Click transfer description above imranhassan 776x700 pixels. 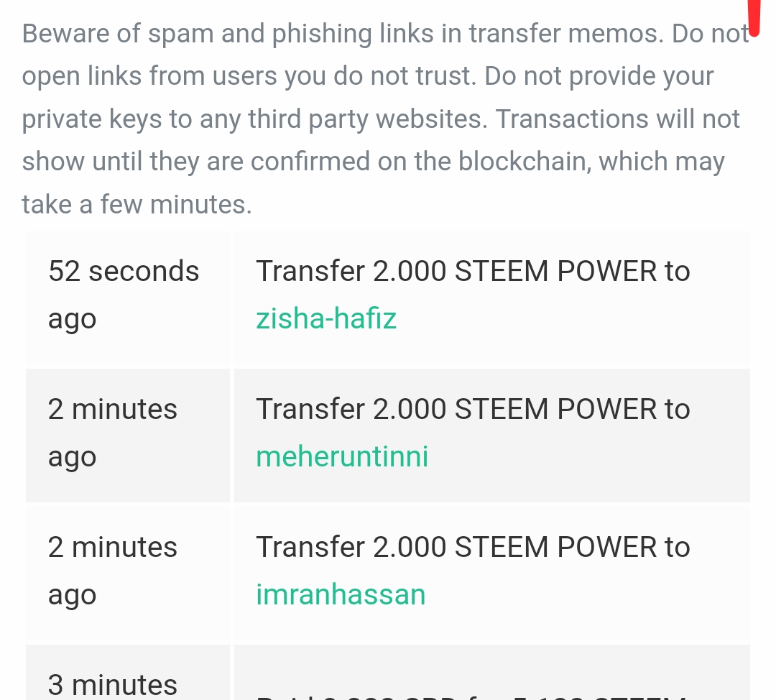[473, 548]
